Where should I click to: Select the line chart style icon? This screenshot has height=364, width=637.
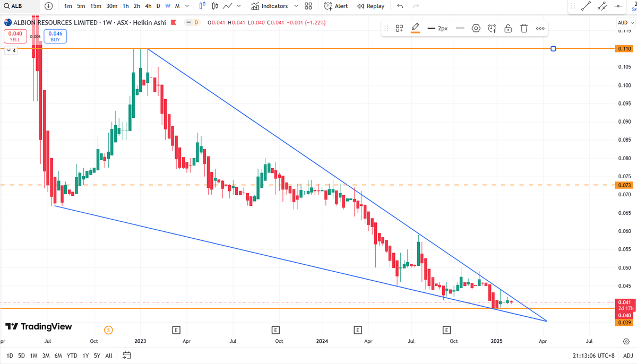[228, 6]
